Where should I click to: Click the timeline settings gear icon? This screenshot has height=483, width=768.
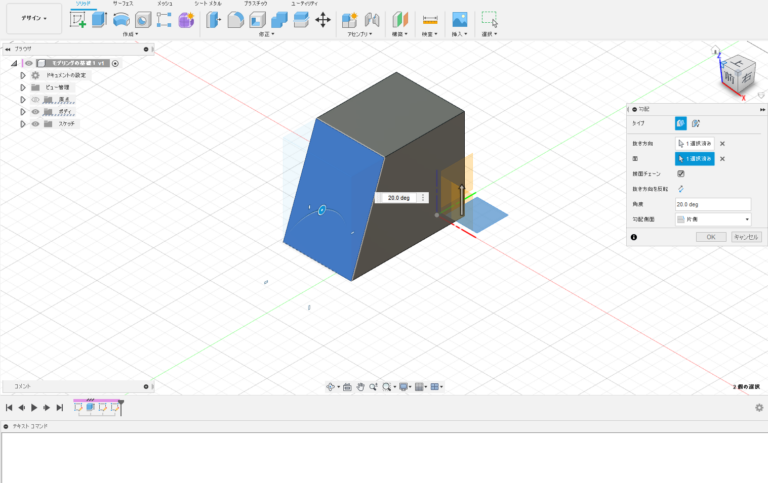coord(759,408)
